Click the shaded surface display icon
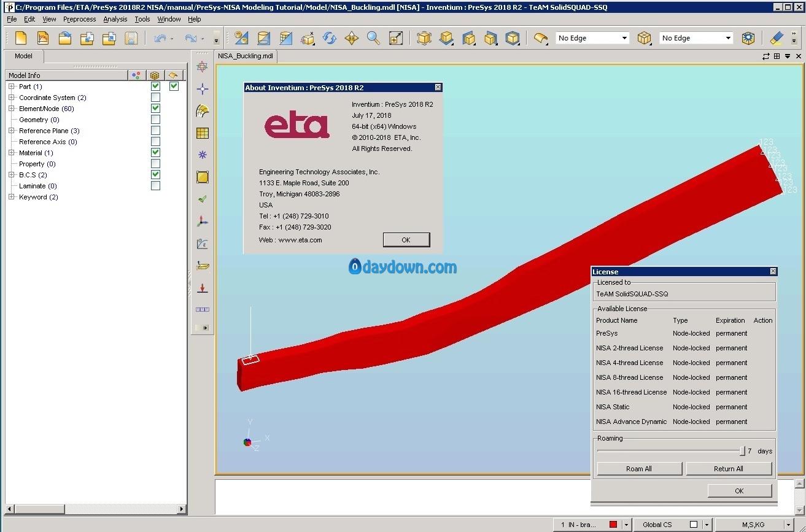The height and width of the screenshot is (532, 806). point(541,38)
